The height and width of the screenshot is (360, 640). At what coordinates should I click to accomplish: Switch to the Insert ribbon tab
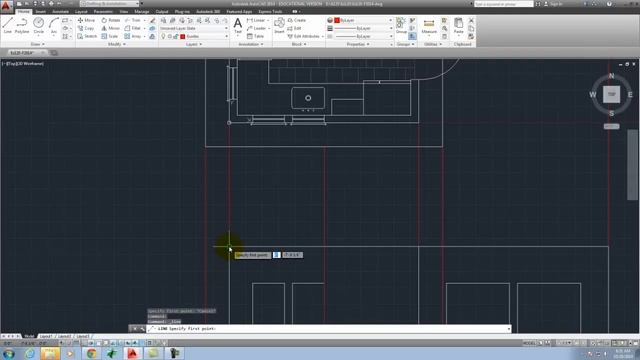40,11
